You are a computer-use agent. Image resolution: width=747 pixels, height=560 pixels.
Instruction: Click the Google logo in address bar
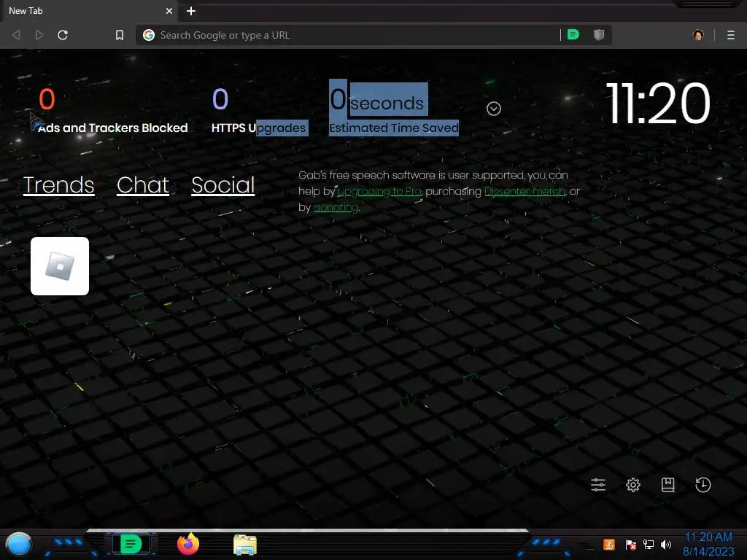149,35
